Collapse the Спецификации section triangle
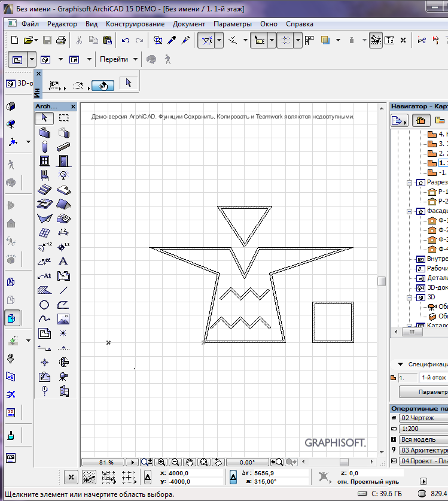This screenshot has width=448, height=501. click(x=400, y=365)
